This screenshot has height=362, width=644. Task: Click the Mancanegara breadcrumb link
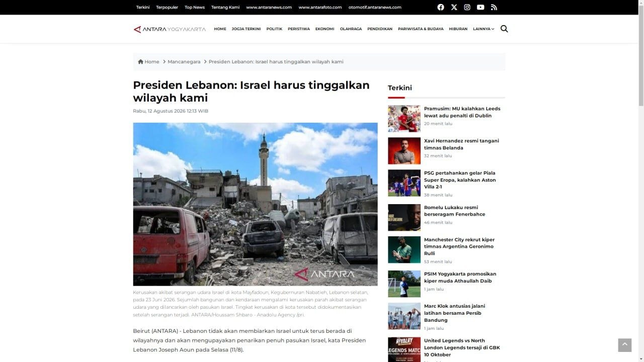[x=184, y=62]
